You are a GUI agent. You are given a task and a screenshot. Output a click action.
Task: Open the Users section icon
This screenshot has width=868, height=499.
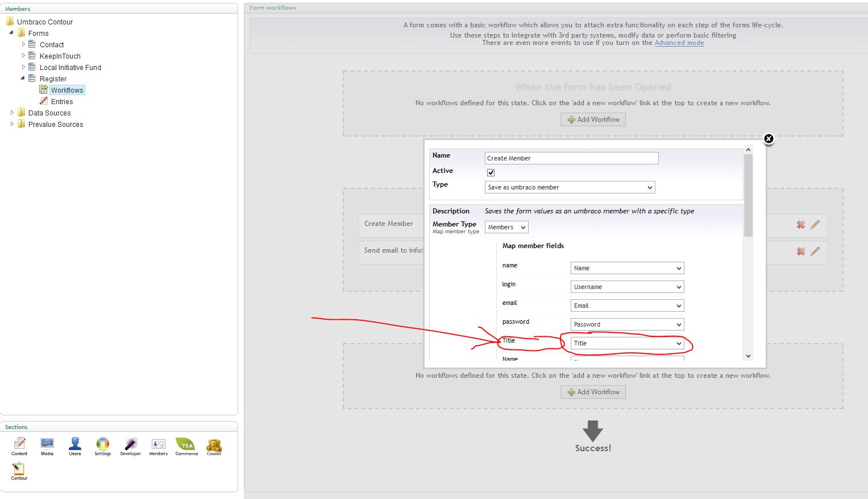(75, 444)
